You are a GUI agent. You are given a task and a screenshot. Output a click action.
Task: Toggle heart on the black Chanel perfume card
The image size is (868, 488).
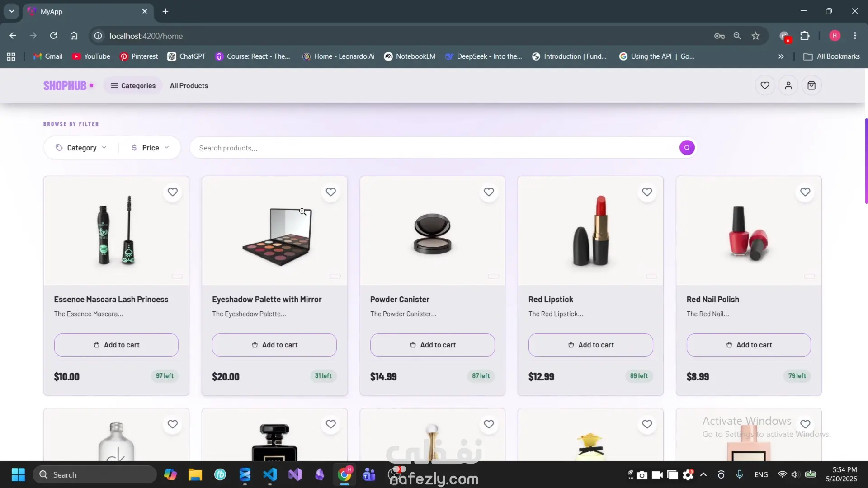pos(331,424)
